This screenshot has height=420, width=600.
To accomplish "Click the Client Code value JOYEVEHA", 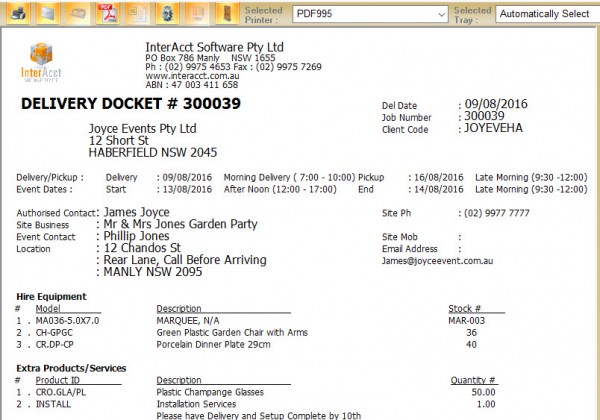I will click(x=493, y=128).
